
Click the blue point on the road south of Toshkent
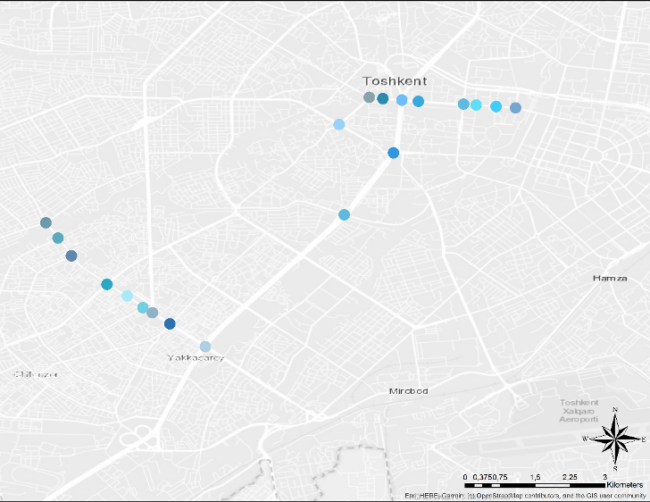pos(393,152)
